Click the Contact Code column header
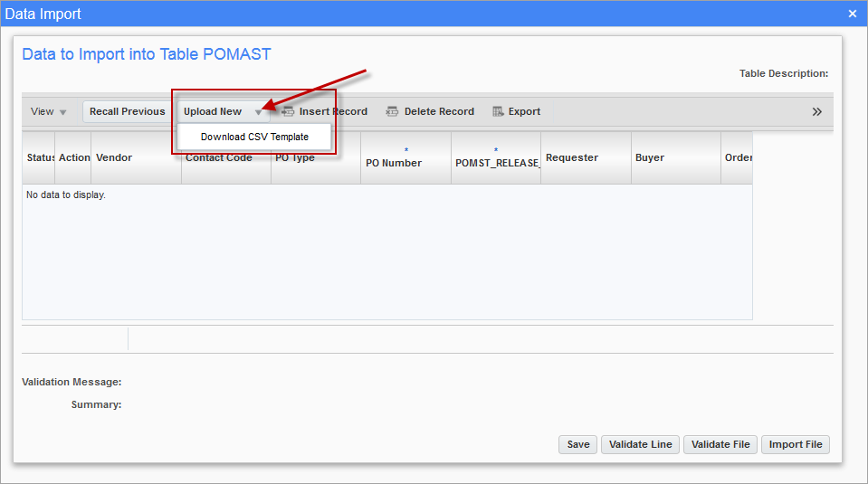Screen dimensions: 868x484 click(x=226, y=157)
